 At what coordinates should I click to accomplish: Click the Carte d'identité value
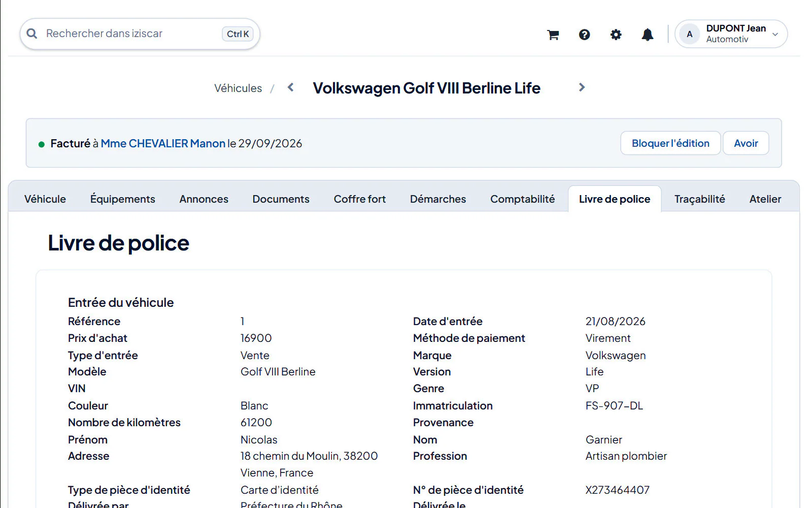(280, 490)
